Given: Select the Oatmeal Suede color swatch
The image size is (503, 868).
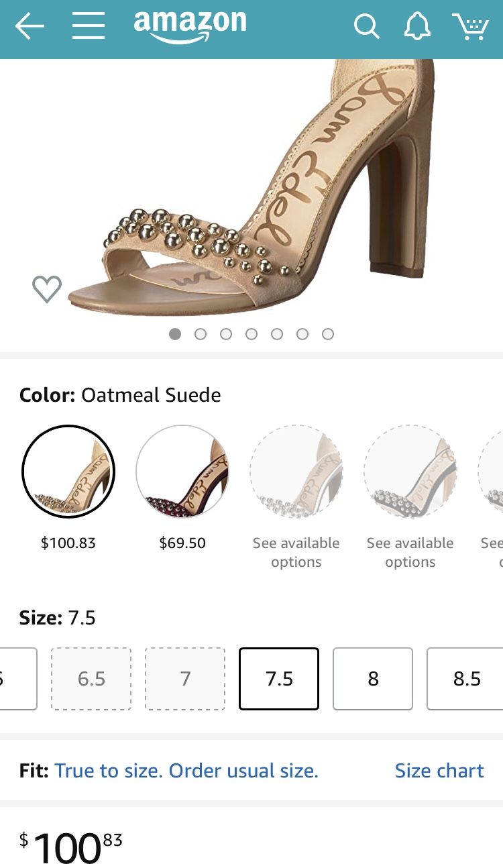Looking at the screenshot, I should coord(68,472).
